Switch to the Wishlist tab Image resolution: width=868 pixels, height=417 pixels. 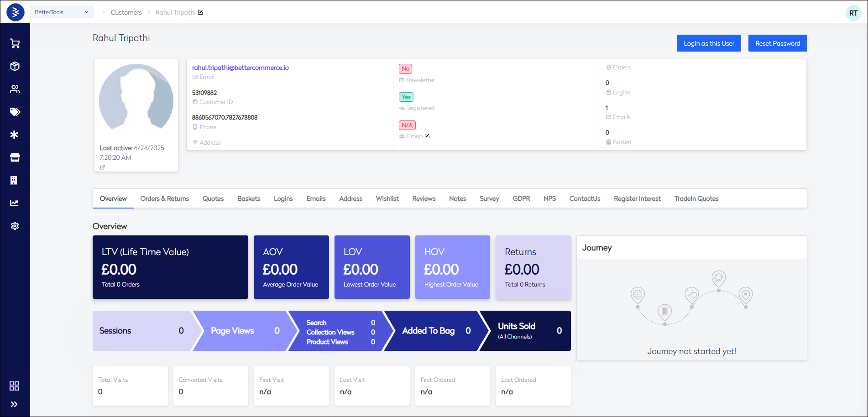point(387,198)
